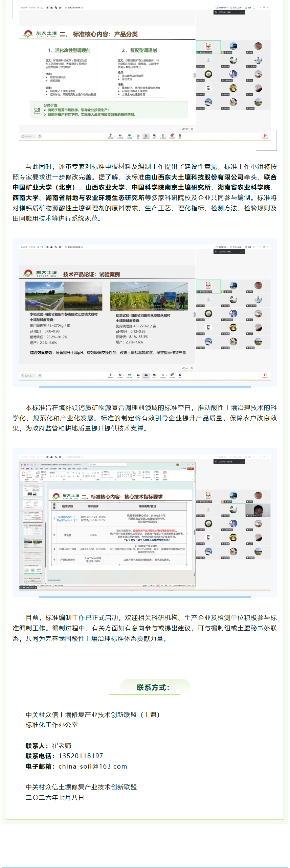This screenshot has width=290, height=868.
Task: Click the invite icon in first meeting toolbar
Action: pos(138,136)
